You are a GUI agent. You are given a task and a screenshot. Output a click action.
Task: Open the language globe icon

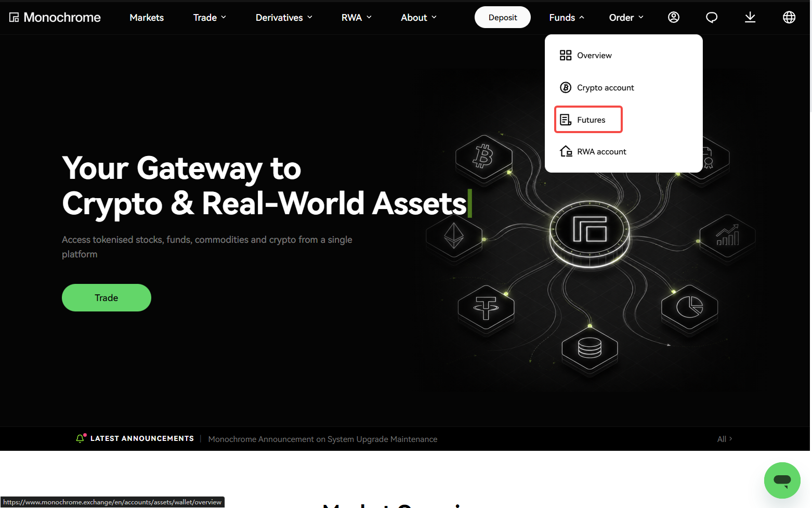pyautogui.click(x=789, y=17)
